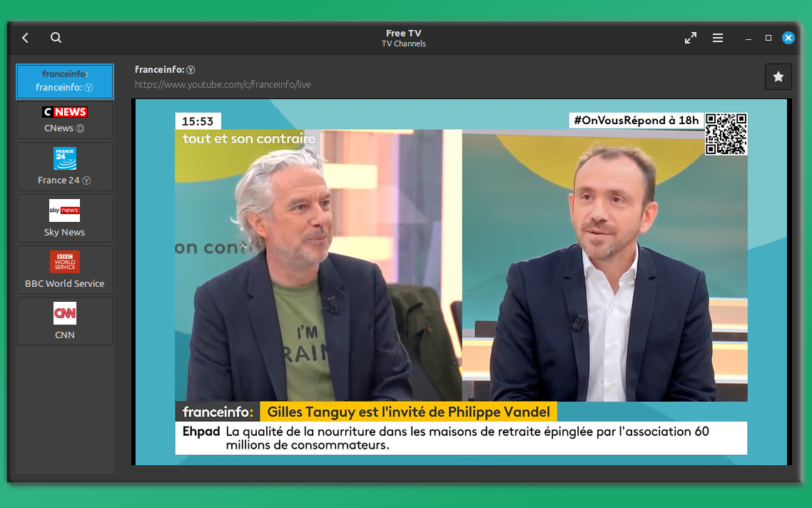
Task: Click the franceinfo YouTube live URL
Action: click(x=223, y=84)
